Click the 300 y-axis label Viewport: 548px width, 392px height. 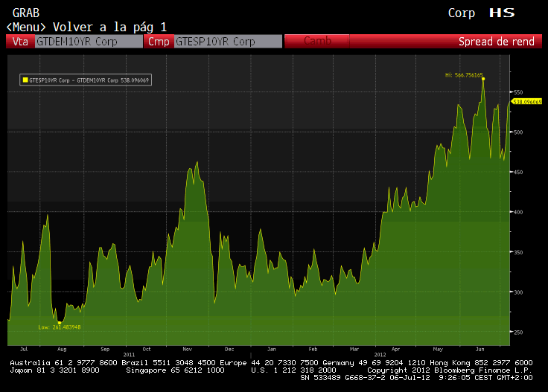point(518,292)
